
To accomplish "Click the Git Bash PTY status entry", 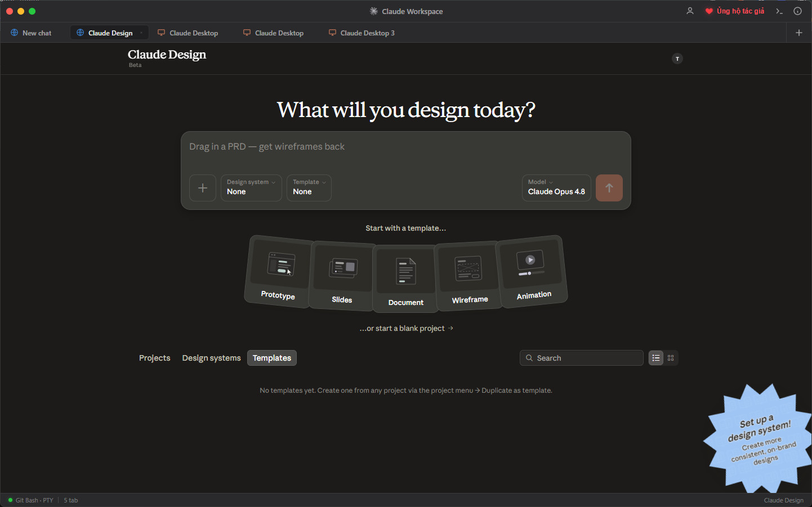I will tap(31, 500).
